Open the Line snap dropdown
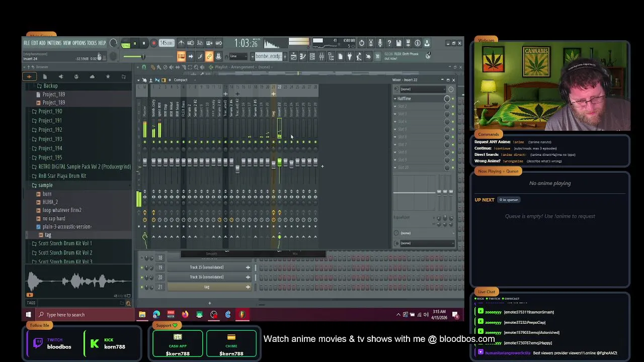The height and width of the screenshot is (362, 644). point(238,56)
